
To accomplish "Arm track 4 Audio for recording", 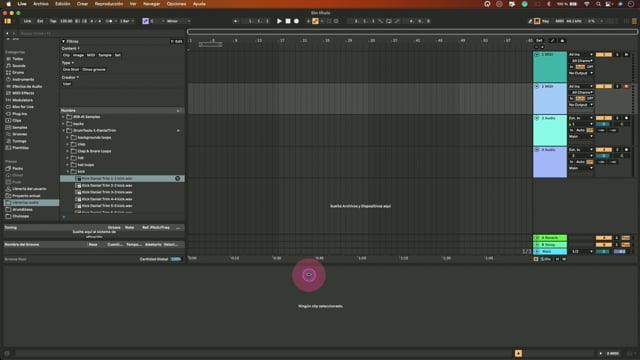I will pos(626,150).
